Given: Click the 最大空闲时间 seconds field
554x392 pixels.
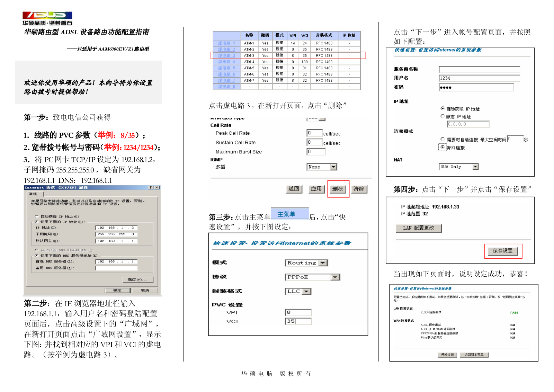Looking at the screenshot, I should (x=515, y=139).
